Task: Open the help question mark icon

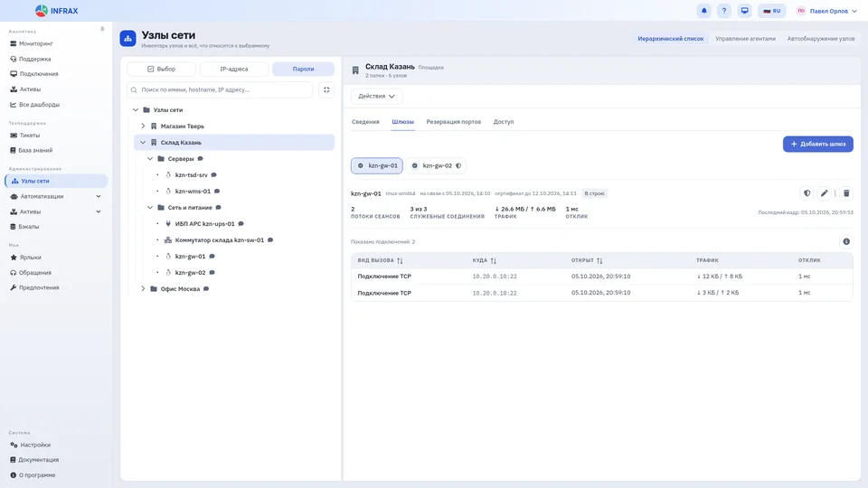Action: [724, 11]
